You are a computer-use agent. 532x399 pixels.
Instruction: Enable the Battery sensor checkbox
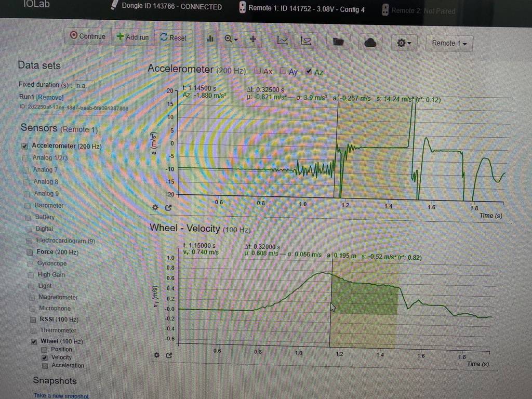[x=28, y=218]
